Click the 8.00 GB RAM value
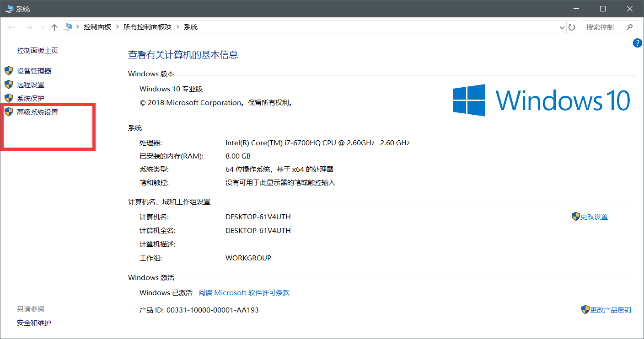This screenshot has height=339, width=644. point(238,156)
